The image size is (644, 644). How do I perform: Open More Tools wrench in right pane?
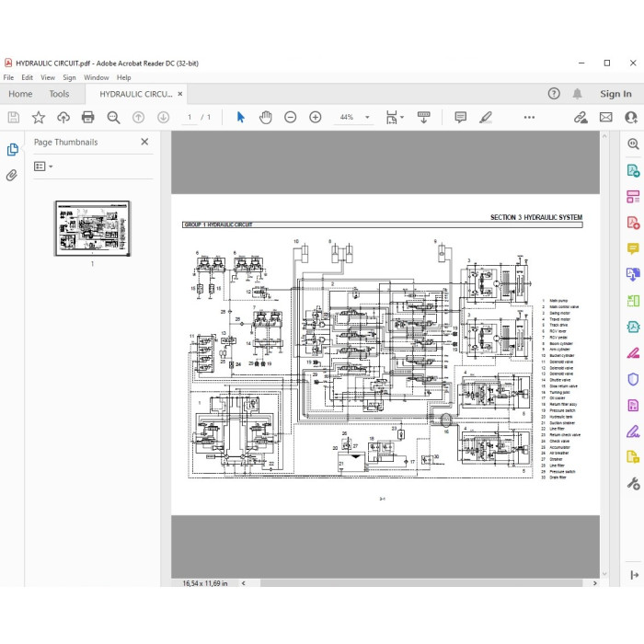(x=633, y=483)
